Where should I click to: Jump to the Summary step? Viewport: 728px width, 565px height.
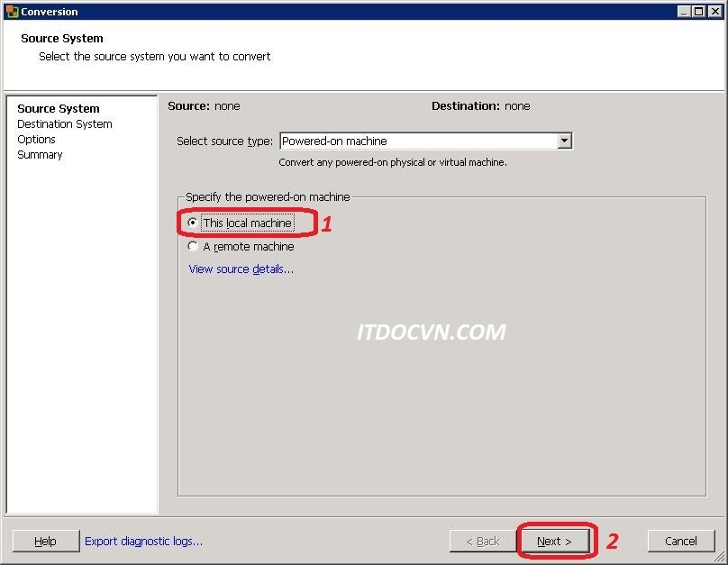[x=40, y=154]
